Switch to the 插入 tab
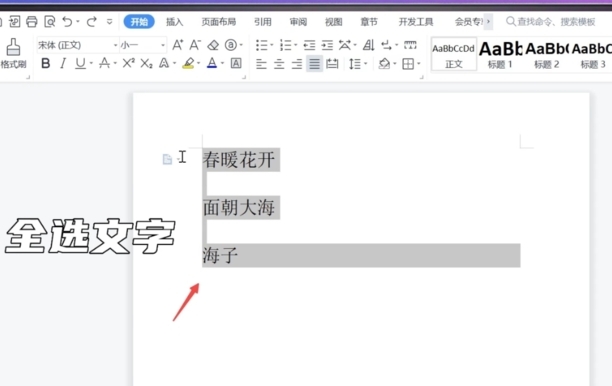The height and width of the screenshot is (386, 612). point(174,22)
